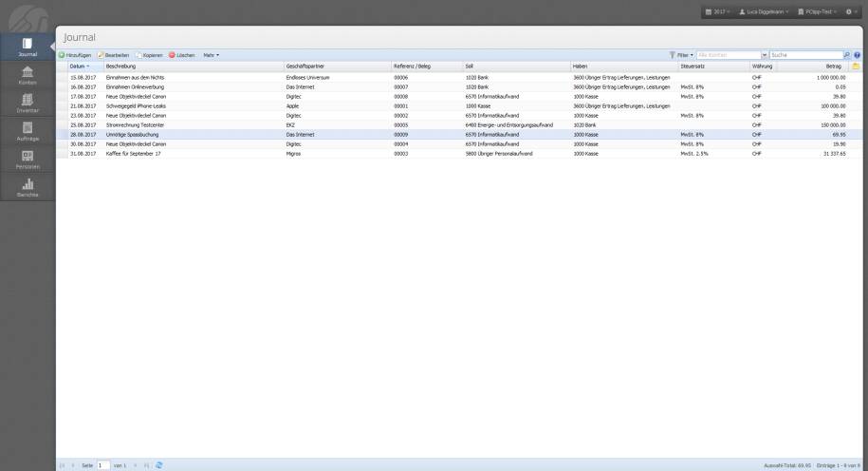This screenshot has height=471, width=868.
Task: Sort by the Referenz / Beleg column header
Action: [427, 66]
